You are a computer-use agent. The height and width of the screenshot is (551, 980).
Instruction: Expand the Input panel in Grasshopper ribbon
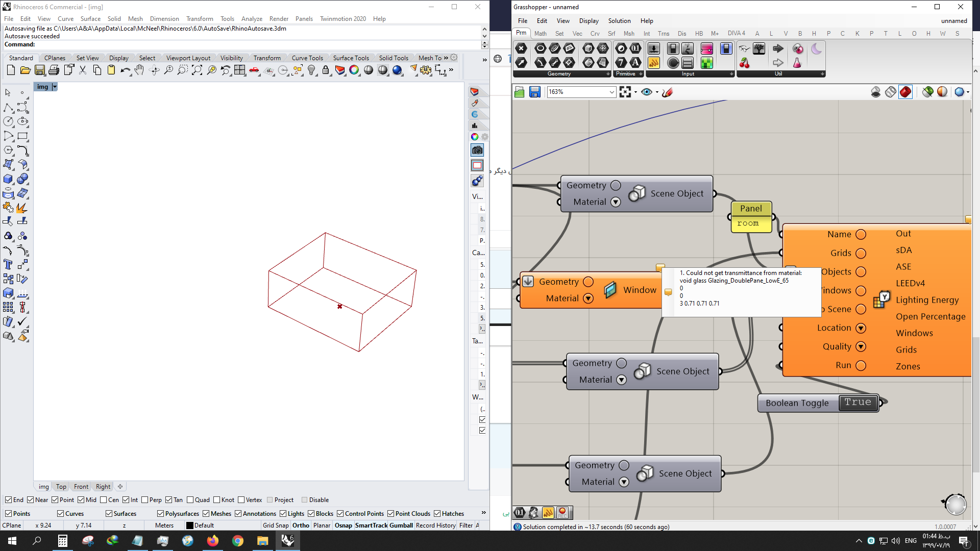731,74
